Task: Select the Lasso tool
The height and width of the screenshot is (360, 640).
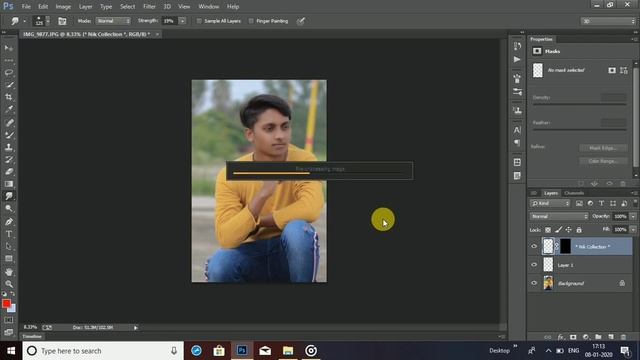Action: pos(9,73)
